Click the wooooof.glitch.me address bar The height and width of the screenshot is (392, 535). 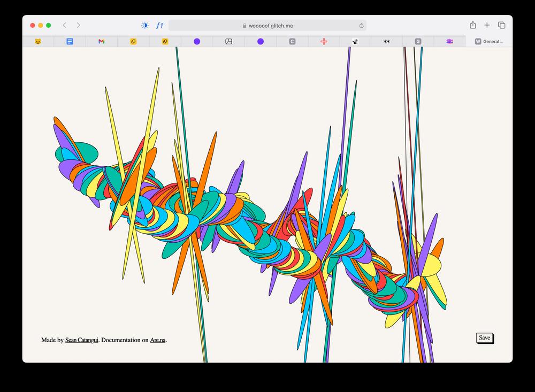[267, 26]
